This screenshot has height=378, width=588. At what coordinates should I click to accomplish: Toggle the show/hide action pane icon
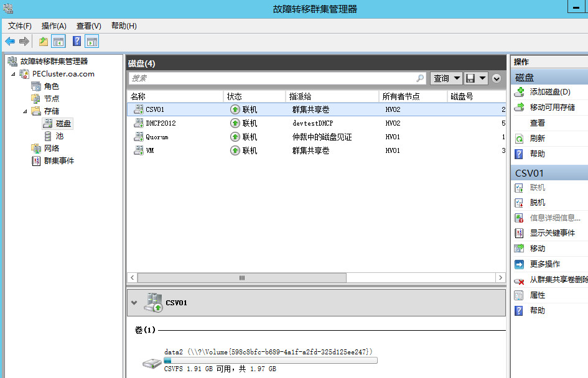pos(92,41)
